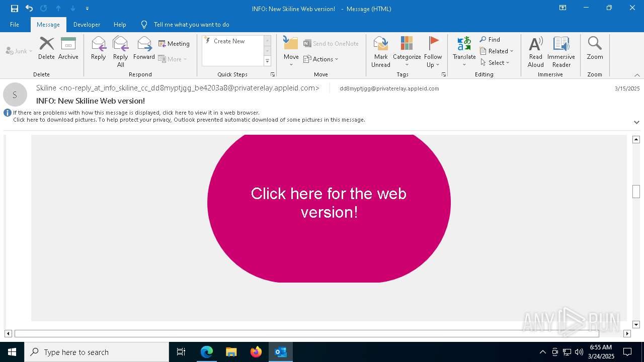Open Quick Steps dialog launcher
The image size is (644, 362).
(273, 74)
